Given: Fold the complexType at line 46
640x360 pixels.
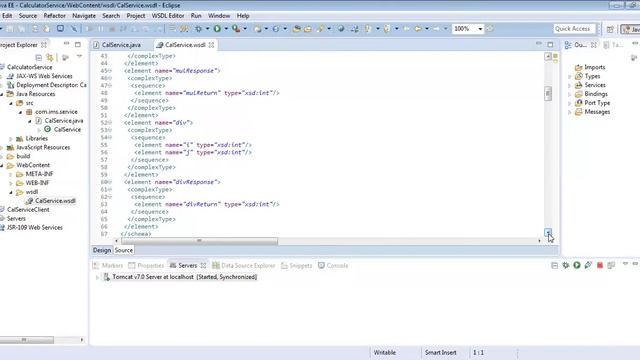Looking at the screenshot, I should pyautogui.click(x=110, y=78).
